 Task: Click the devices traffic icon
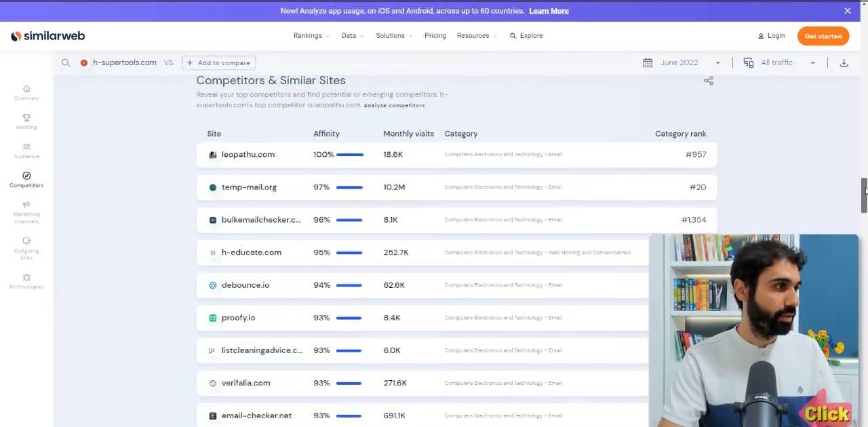(749, 62)
